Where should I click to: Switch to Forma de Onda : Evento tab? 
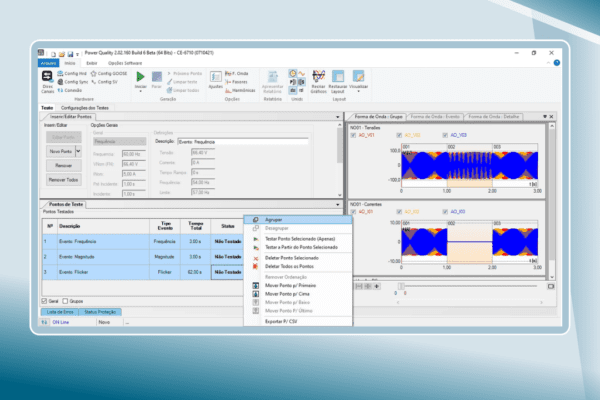pyautogui.click(x=435, y=116)
